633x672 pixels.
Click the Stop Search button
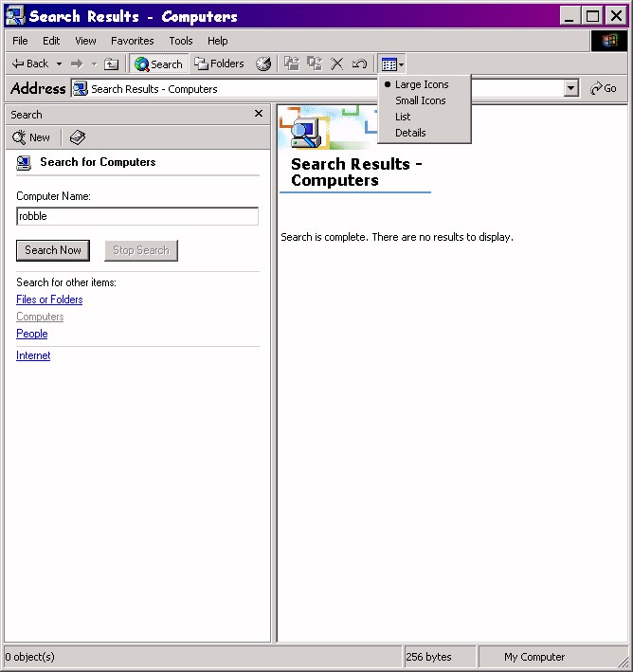141,250
